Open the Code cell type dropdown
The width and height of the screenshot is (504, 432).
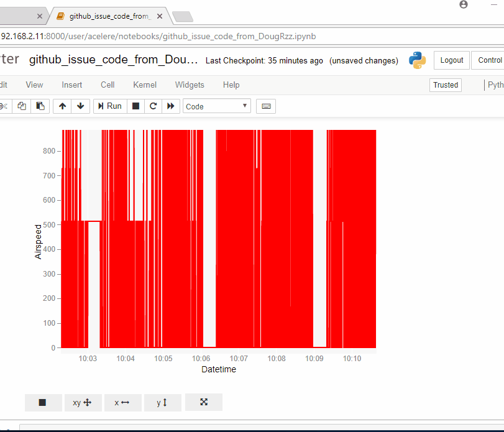pos(216,106)
